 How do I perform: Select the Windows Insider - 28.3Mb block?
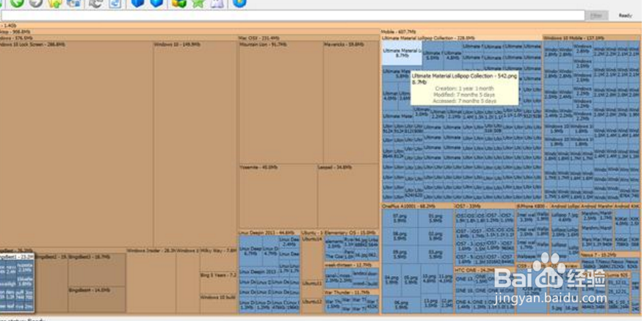[151, 281]
